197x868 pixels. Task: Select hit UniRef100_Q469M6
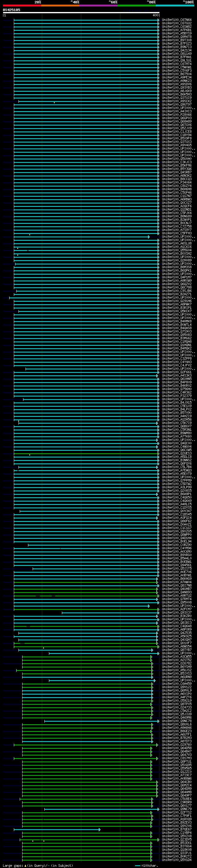[x=176, y=717]
